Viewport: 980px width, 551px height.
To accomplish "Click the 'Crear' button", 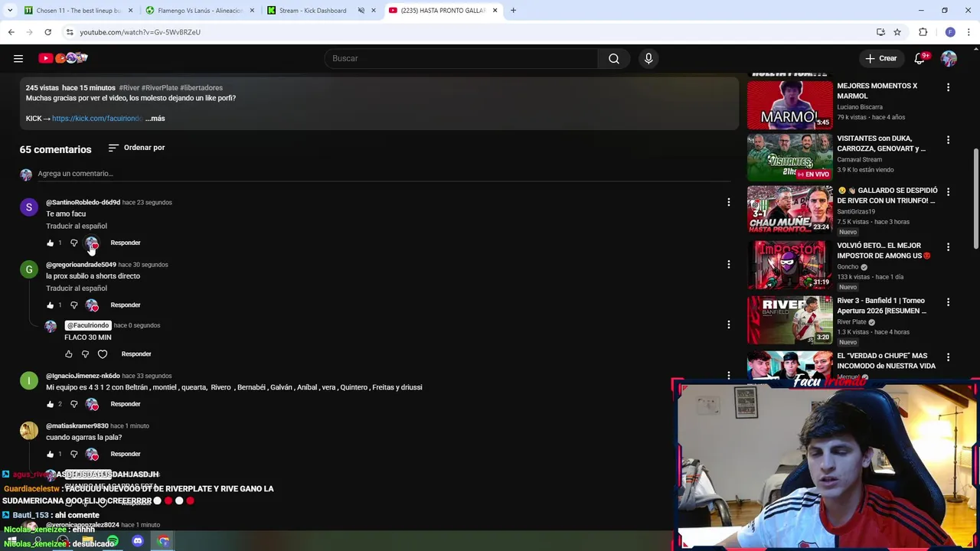I will point(880,58).
